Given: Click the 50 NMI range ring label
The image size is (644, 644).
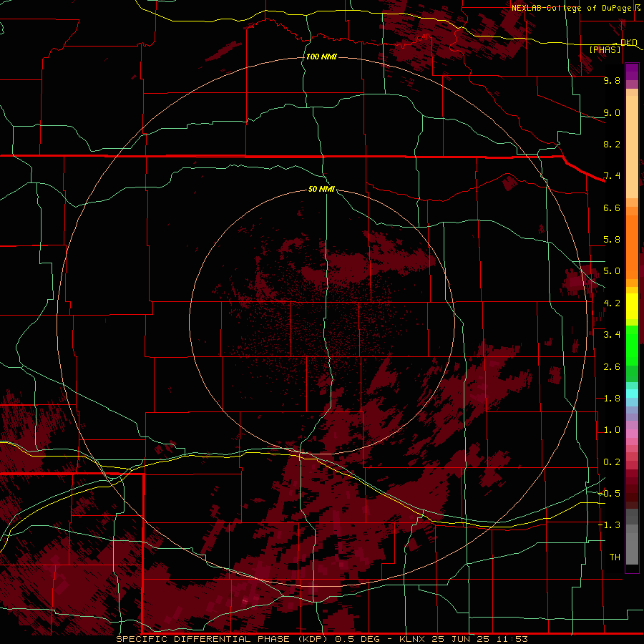Looking at the screenshot, I should (321, 189).
